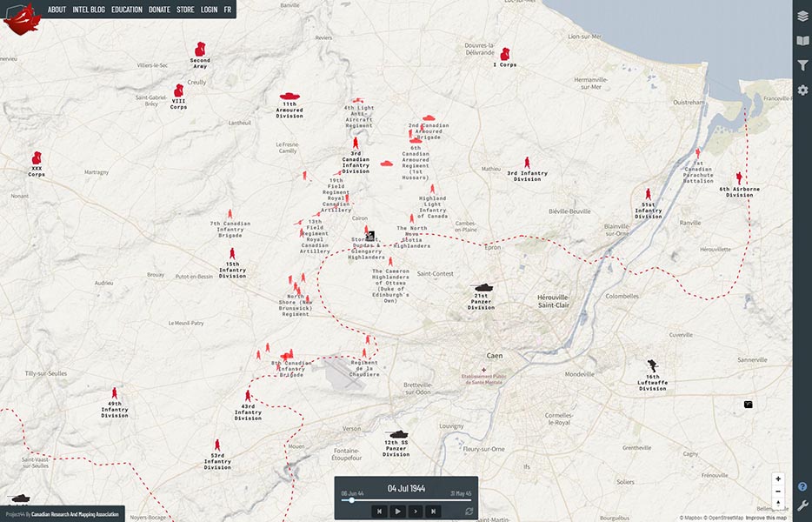Open the map layers panel
Viewport: 812px width, 522px height.
coord(802,16)
